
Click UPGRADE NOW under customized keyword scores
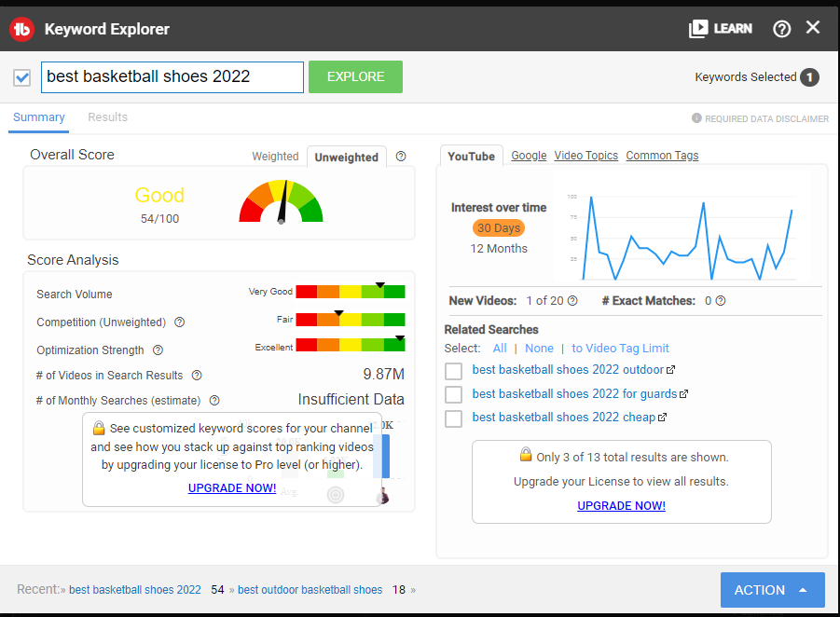click(232, 488)
